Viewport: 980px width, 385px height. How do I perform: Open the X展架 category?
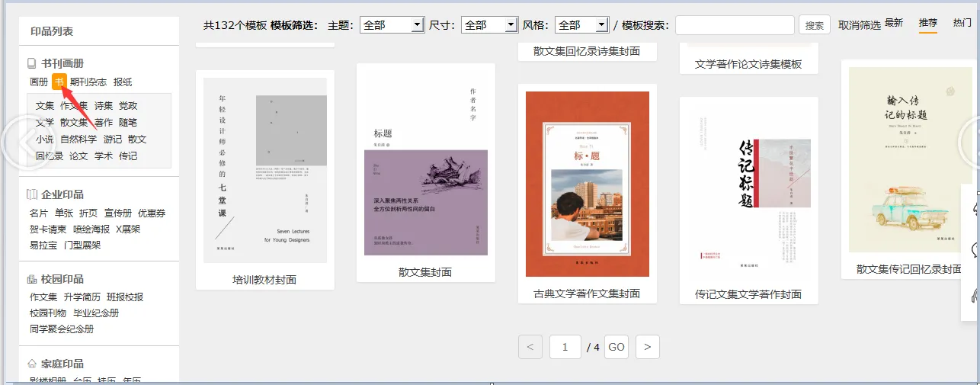point(128,229)
